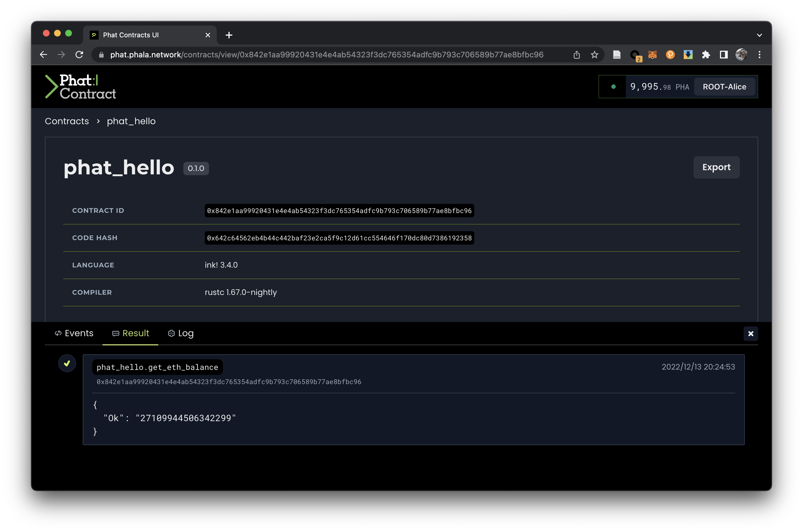Toggle the browser side panel icon
The height and width of the screenshot is (532, 803).
724,55
